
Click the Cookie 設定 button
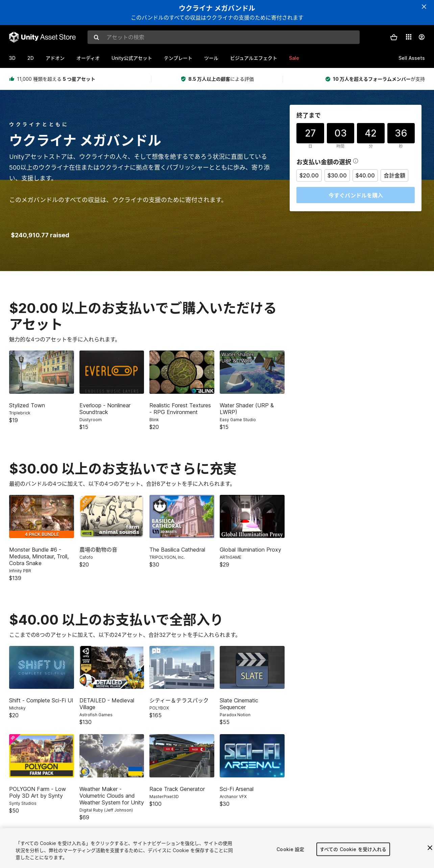click(290, 849)
